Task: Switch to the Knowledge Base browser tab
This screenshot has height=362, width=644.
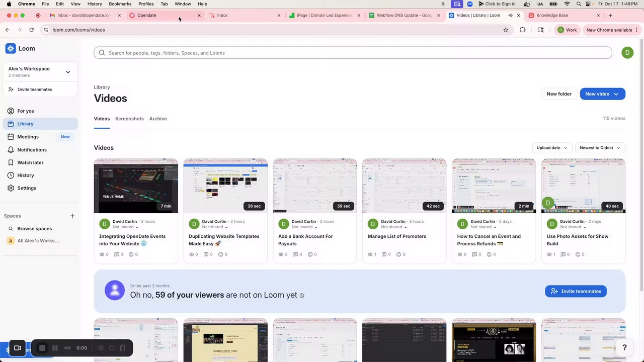Action: tap(564, 15)
